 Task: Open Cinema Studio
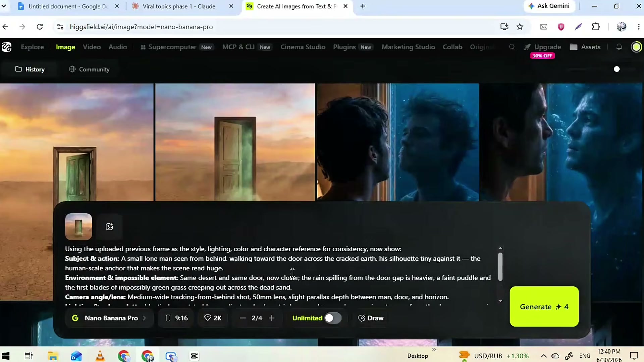coord(303,47)
